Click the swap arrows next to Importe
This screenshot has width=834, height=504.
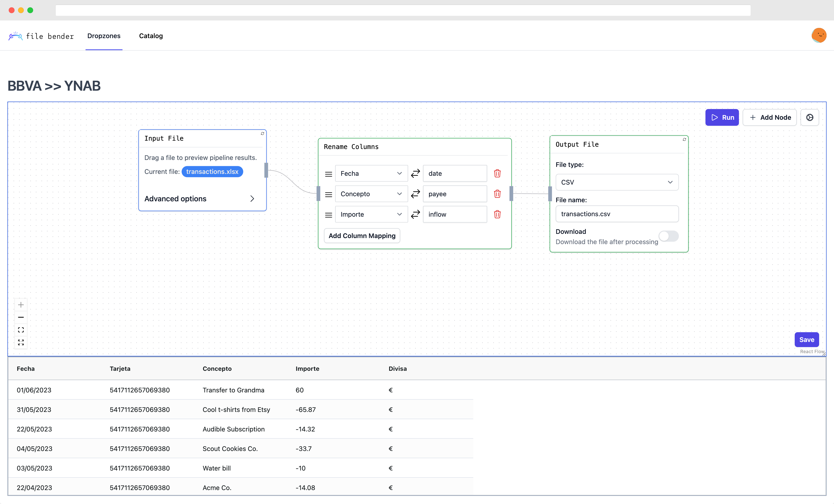tap(415, 214)
